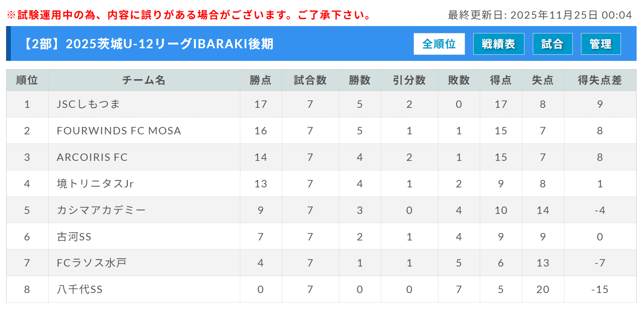Select the 八千代SS team row
Screen dimensions: 644x310
tap(80, 290)
